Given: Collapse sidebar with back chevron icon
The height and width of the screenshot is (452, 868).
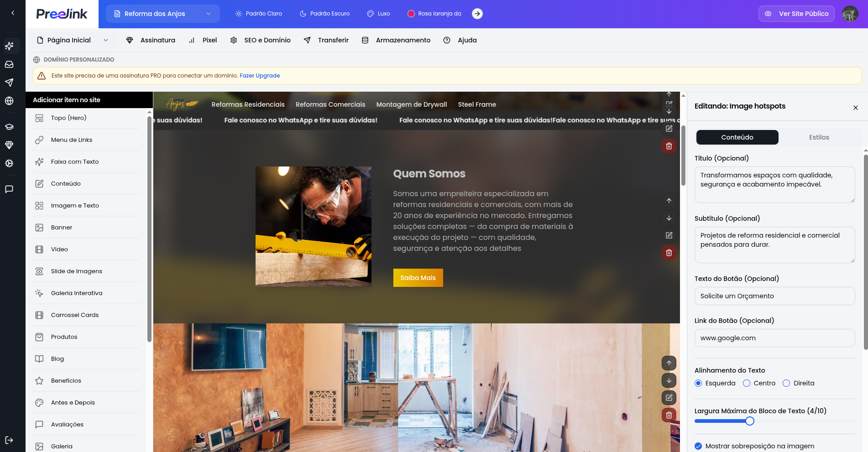Looking at the screenshot, I should click(x=13, y=13).
